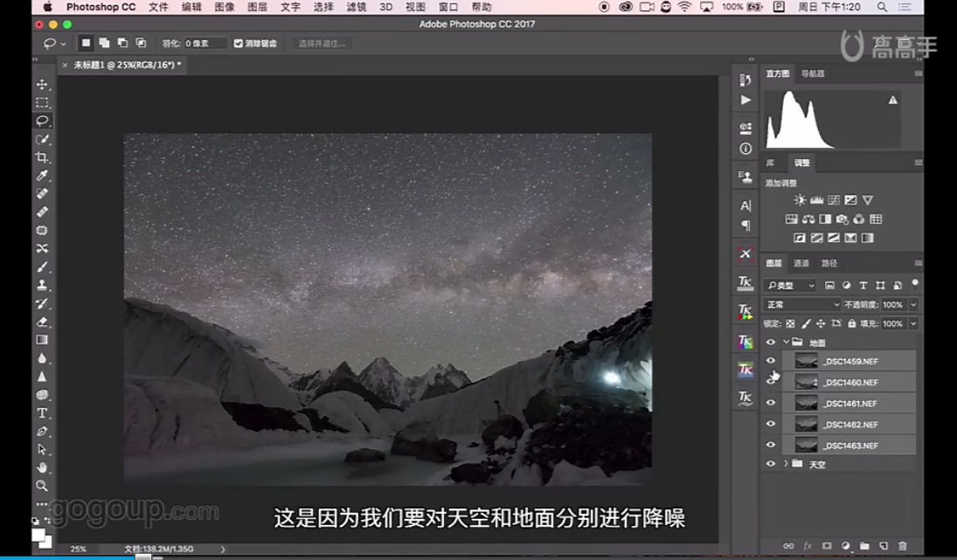Hide the 地面 group

(x=770, y=342)
